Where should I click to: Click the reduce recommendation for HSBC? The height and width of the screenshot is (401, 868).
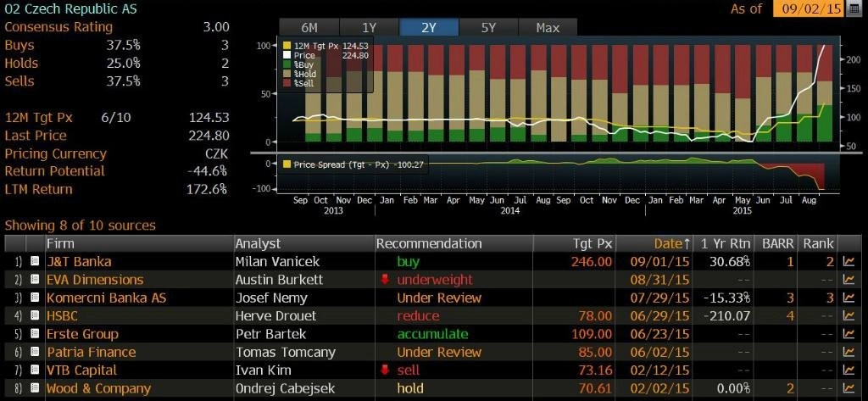[x=418, y=315]
